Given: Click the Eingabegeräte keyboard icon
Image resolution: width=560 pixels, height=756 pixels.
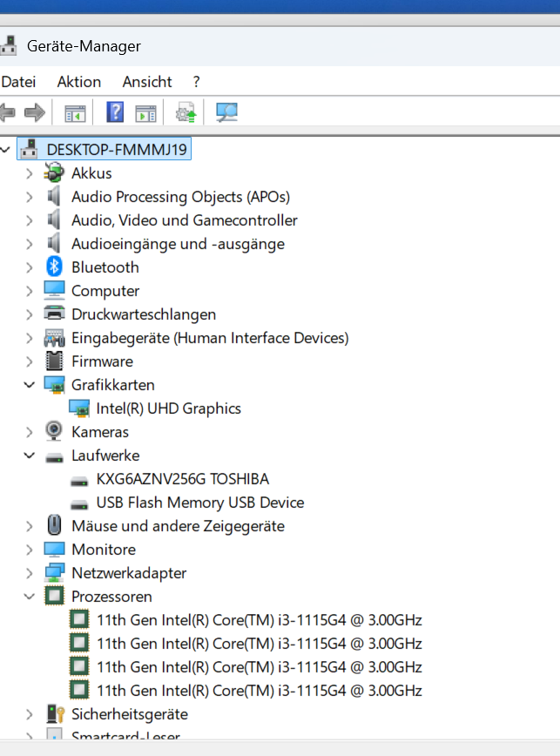Looking at the screenshot, I should pyautogui.click(x=54, y=338).
